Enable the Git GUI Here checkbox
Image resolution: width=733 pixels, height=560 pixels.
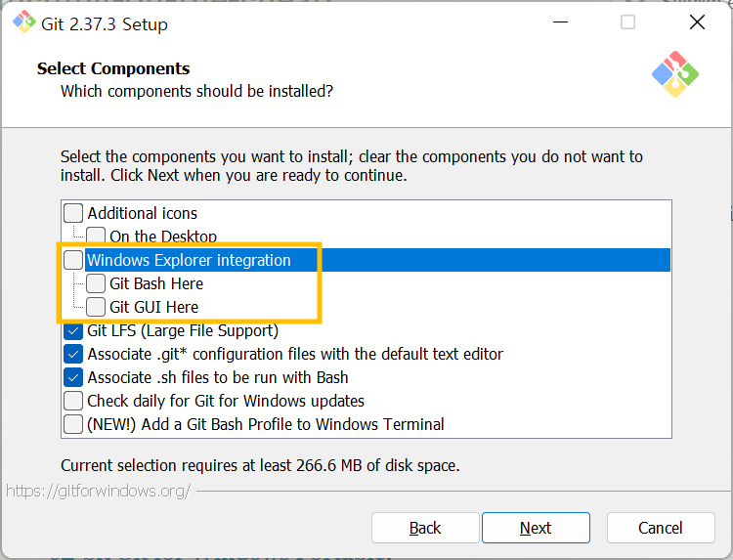(96, 307)
